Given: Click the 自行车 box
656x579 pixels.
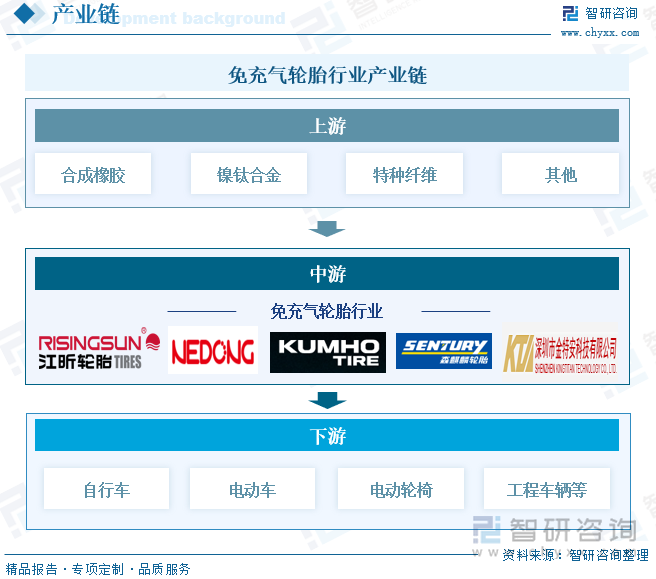Looking at the screenshot, I should pos(107,489).
